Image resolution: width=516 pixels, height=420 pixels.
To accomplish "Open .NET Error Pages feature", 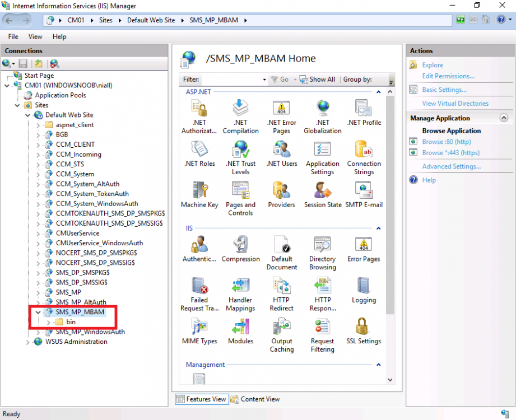I will [x=281, y=116].
